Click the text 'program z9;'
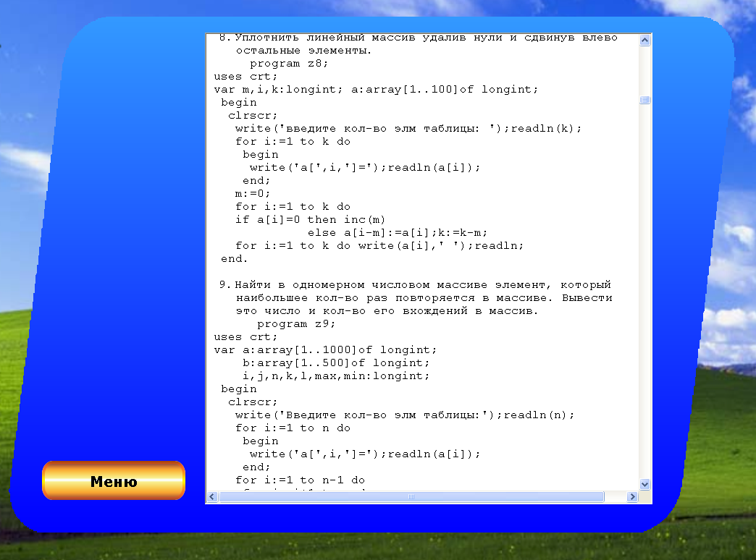 (296, 324)
